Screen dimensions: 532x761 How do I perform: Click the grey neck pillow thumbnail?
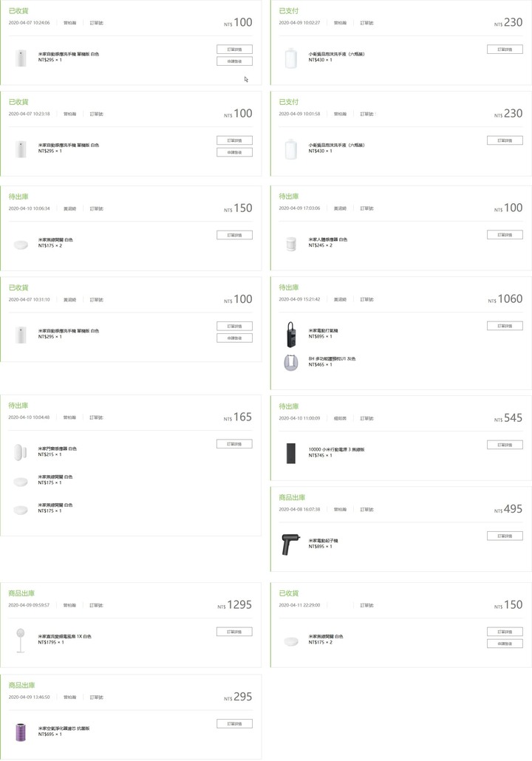click(291, 363)
